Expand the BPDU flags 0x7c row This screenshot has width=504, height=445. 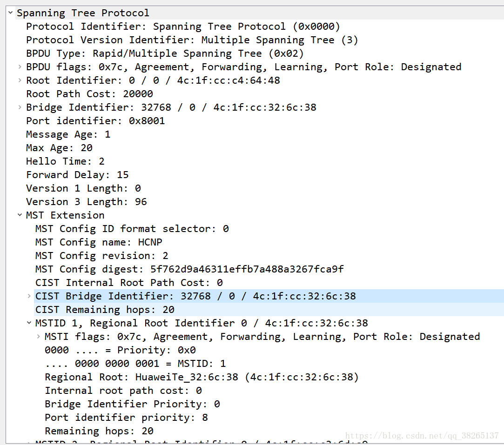20,66
